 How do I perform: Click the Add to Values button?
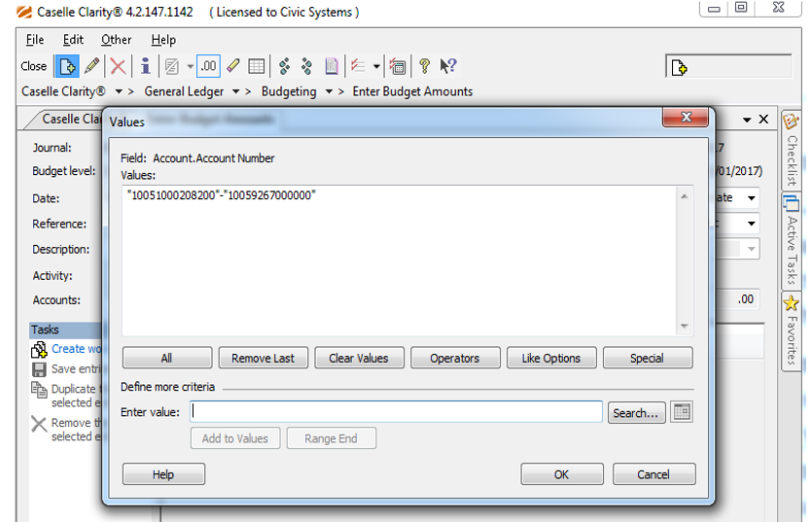click(x=235, y=438)
